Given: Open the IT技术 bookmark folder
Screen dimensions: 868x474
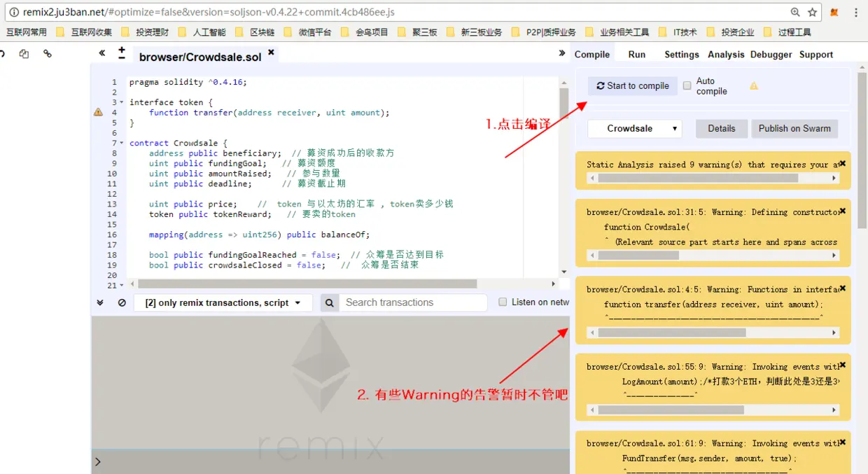Looking at the screenshot, I should pyautogui.click(x=678, y=32).
